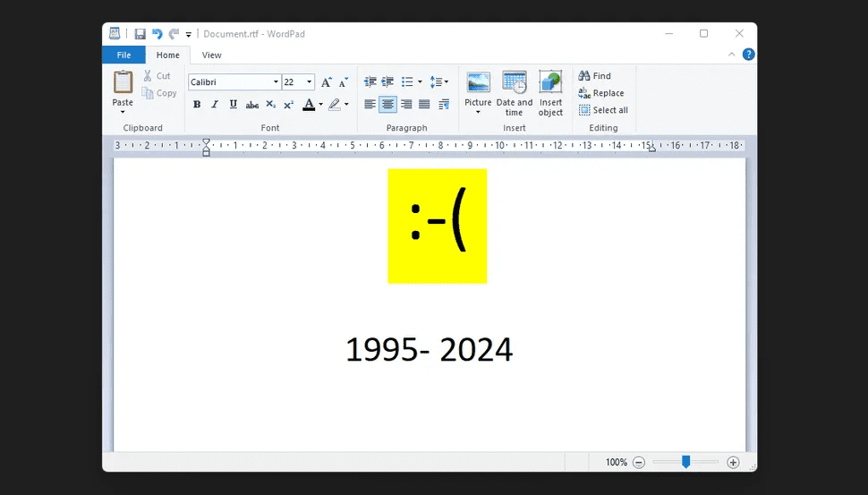
Task: Toggle Bold formatting
Action: click(x=197, y=105)
